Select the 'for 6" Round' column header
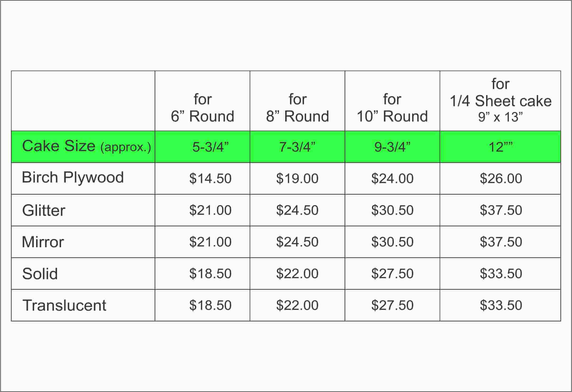 point(202,108)
